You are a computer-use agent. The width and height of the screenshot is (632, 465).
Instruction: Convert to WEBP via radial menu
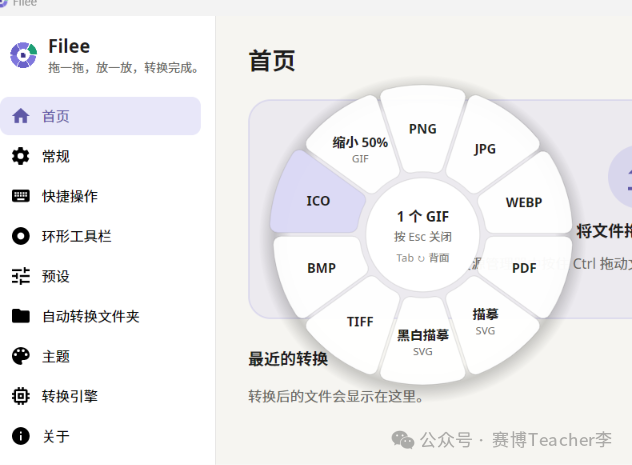(x=524, y=202)
